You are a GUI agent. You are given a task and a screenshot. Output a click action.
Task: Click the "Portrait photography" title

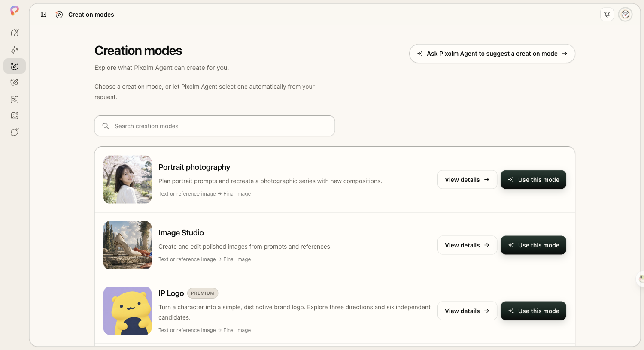pyautogui.click(x=194, y=167)
